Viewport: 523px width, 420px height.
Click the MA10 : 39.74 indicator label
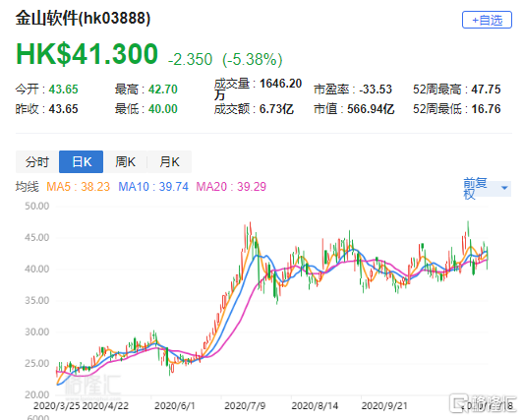pyautogui.click(x=153, y=187)
